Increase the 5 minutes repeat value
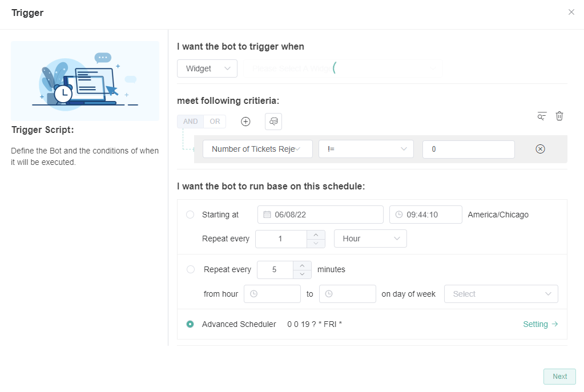The width and height of the screenshot is (584, 392). [303, 265]
